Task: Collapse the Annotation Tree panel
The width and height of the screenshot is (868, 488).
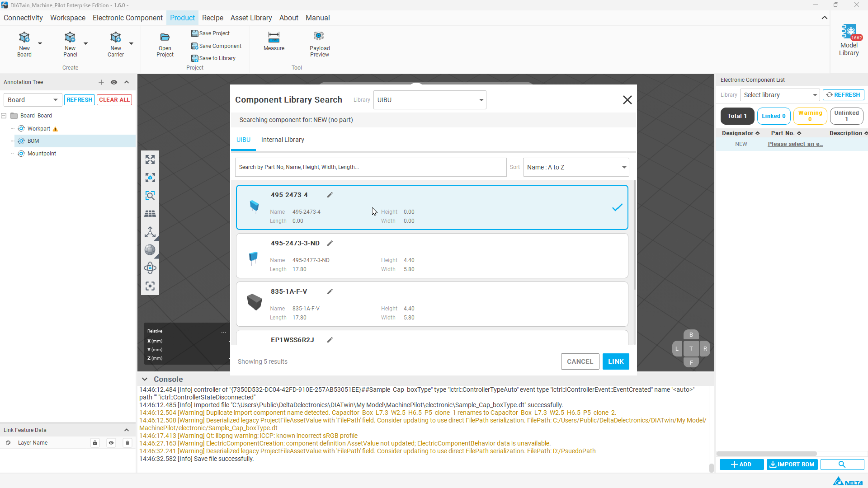Action: coord(127,82)
